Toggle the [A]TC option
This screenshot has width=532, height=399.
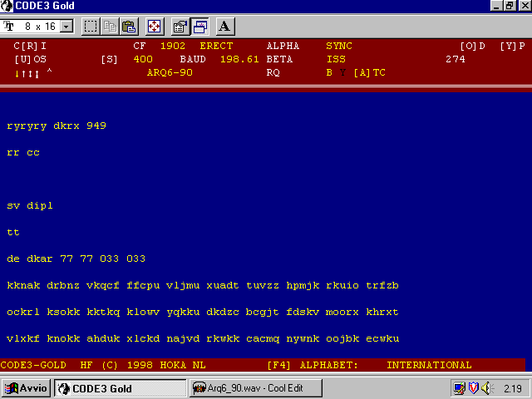[x=370, y=72]
